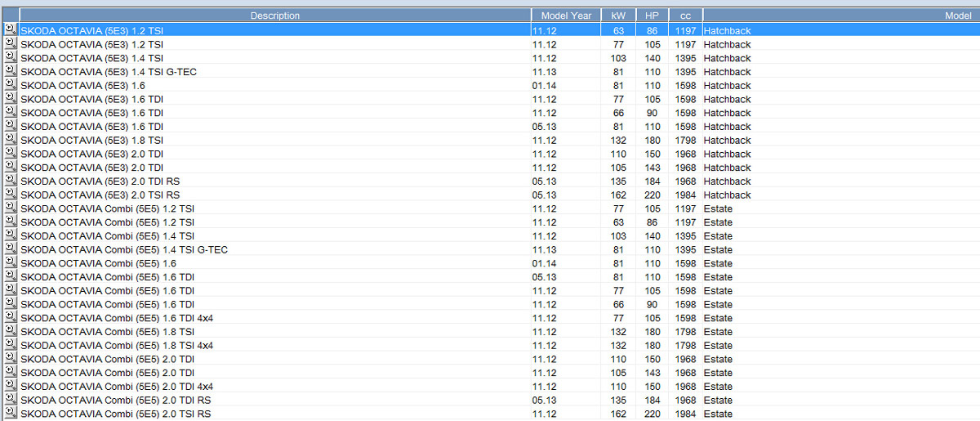Click the magnifier icon for Octavia Combi 1.2 TSI 105 HP

(x=10, y=208)
